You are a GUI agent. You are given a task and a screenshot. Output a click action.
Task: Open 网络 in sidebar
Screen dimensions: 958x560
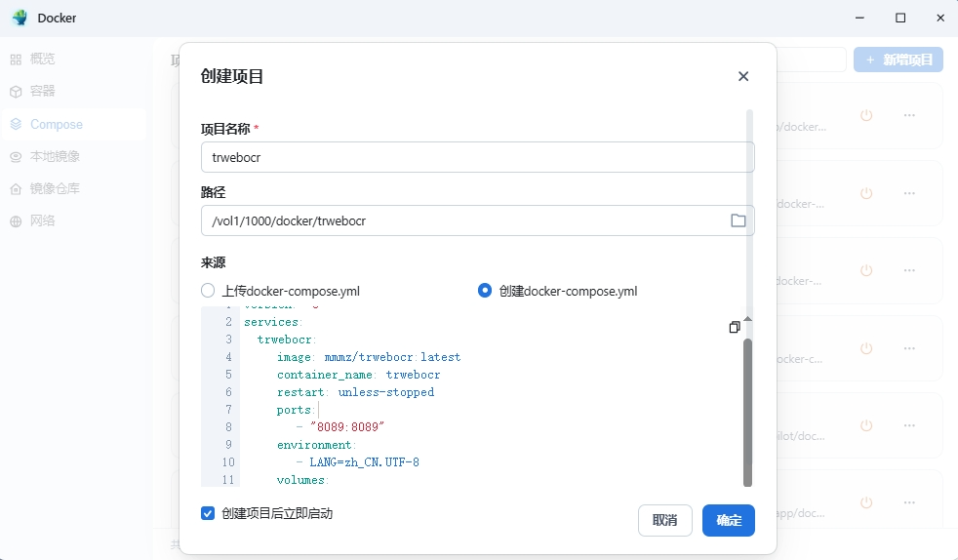(73, 221)
